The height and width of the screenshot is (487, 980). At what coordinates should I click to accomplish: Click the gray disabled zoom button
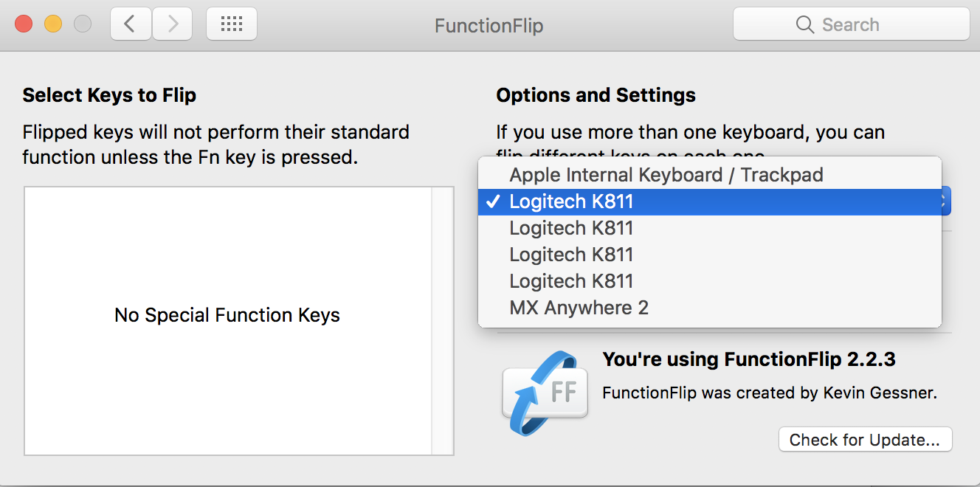pyautogui.click(x=83, y=24)
